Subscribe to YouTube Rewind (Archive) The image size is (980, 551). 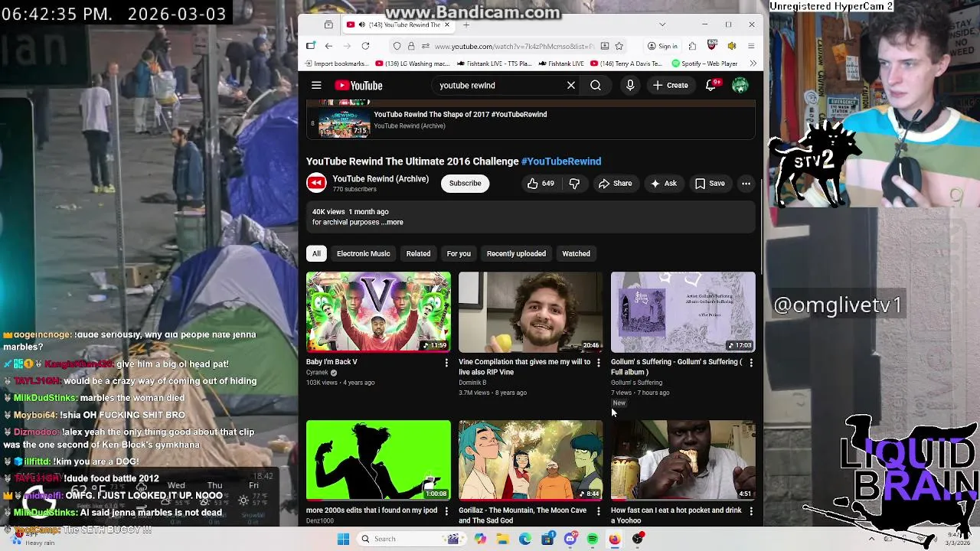point(465,184)
